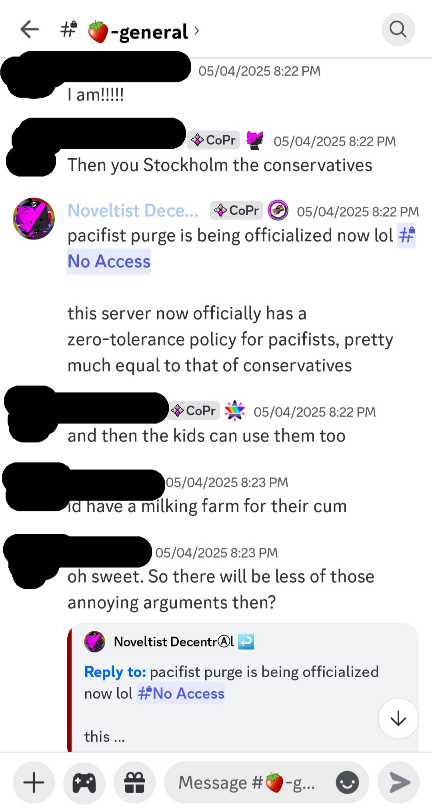
Task: Jump to latest with down-arrow button
Action: coord(398,719)
